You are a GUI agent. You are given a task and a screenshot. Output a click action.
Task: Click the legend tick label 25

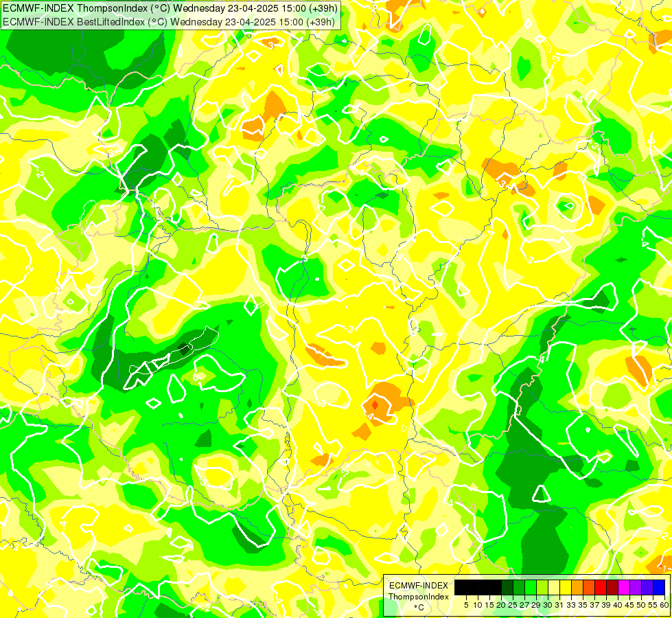pos(513,605)
